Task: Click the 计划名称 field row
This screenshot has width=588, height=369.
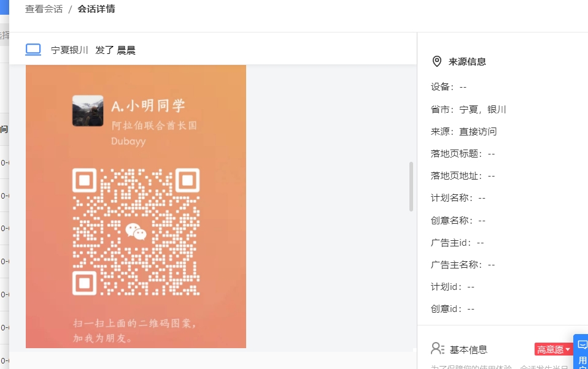Action: tap(458, 198)
